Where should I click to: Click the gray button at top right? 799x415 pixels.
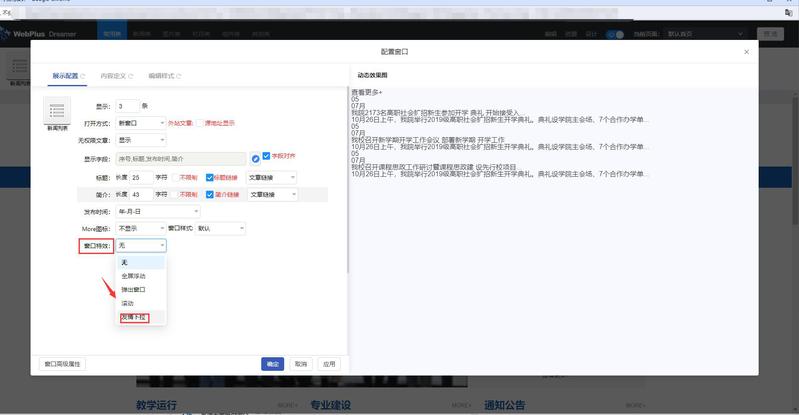pos(770,34)
